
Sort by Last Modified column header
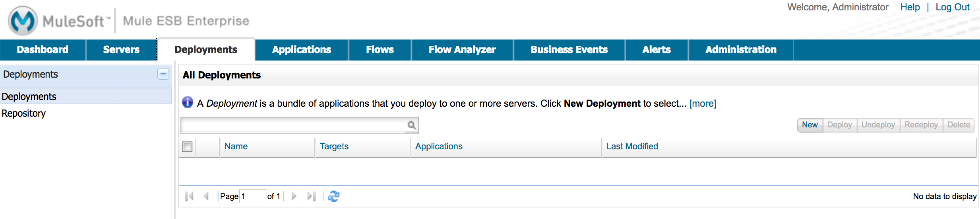[x=632, y=147]
